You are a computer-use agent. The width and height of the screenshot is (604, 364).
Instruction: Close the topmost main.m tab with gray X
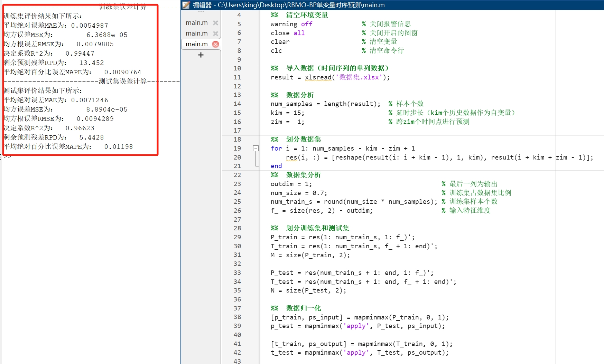coord(215,22)
